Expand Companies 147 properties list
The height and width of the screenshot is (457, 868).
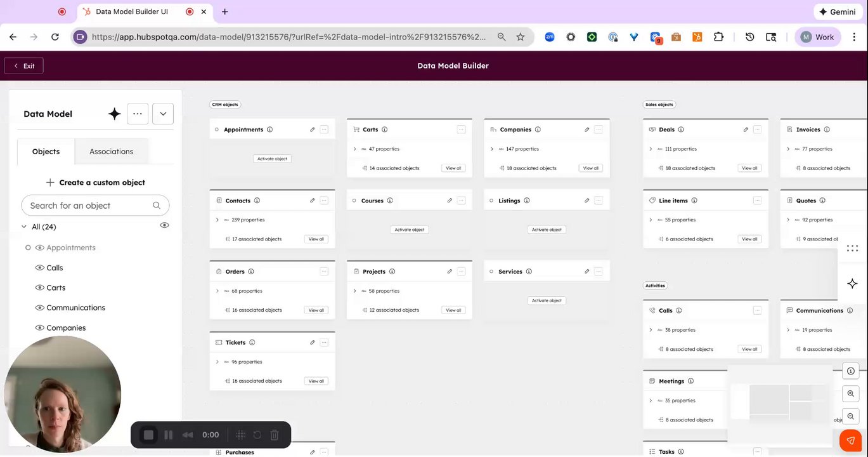(492, 149)
